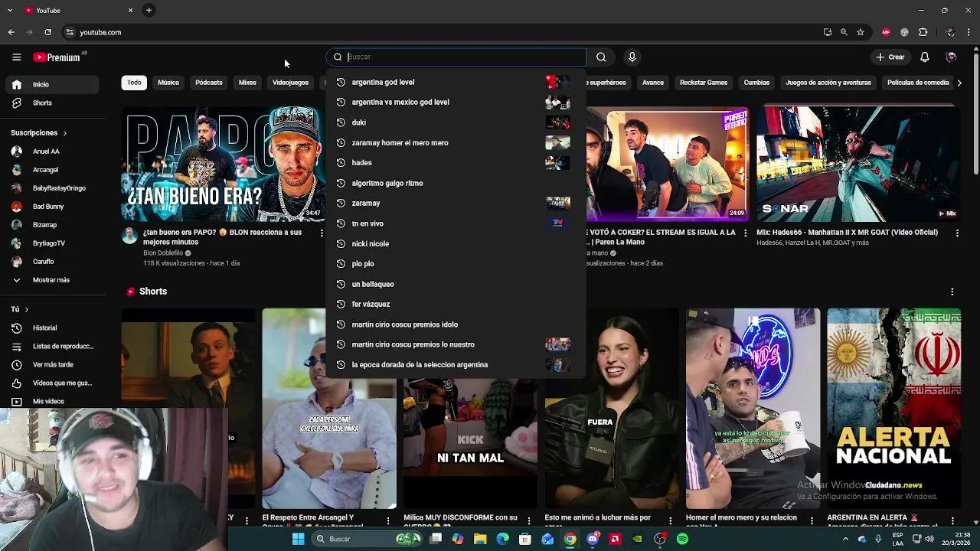Reload the page in Chrome
Viewport: 980px width, 551px height.
(47, 32)
